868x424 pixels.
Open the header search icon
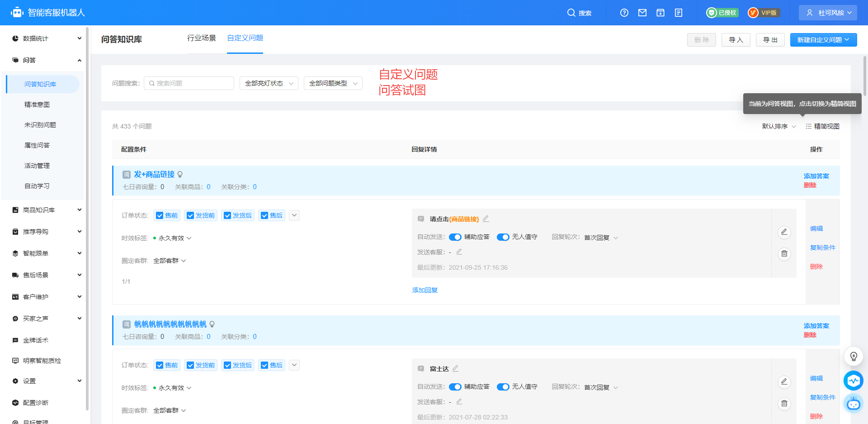point(571,13)
